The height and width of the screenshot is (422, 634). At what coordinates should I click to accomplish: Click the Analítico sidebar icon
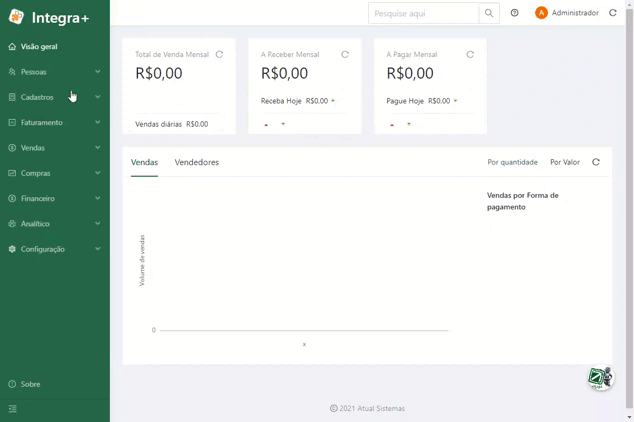coord(12,224)
